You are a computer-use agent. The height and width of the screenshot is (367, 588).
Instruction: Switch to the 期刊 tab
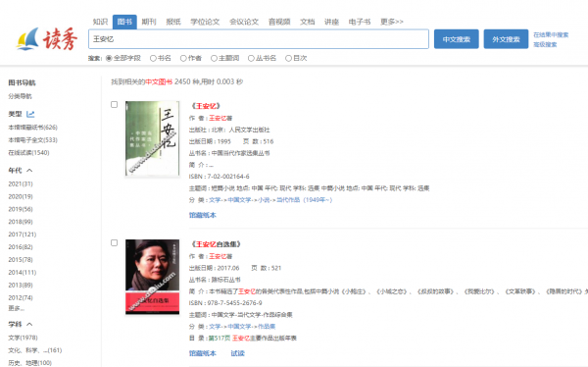point(149,22)
